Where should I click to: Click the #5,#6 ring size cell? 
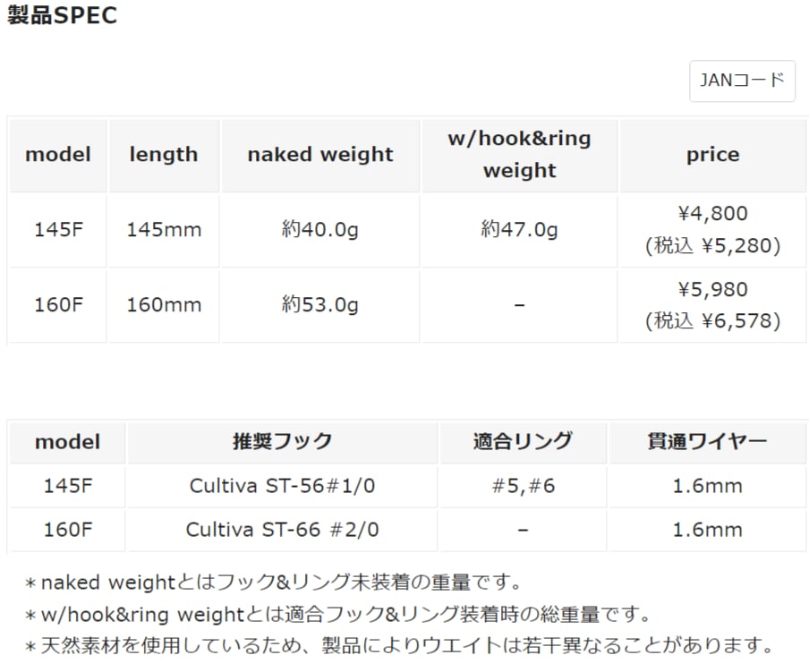pos(523,486)
